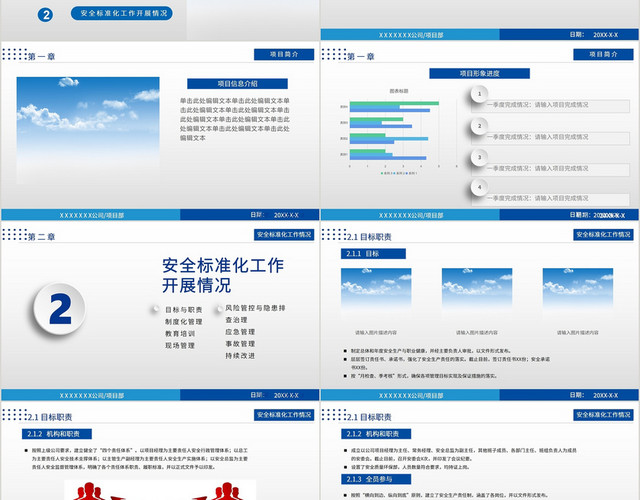This screenshot has height=500, width=640.
Task: Select the bullet starting 按"月检查、季考核"形式
Action: [420, 376]
